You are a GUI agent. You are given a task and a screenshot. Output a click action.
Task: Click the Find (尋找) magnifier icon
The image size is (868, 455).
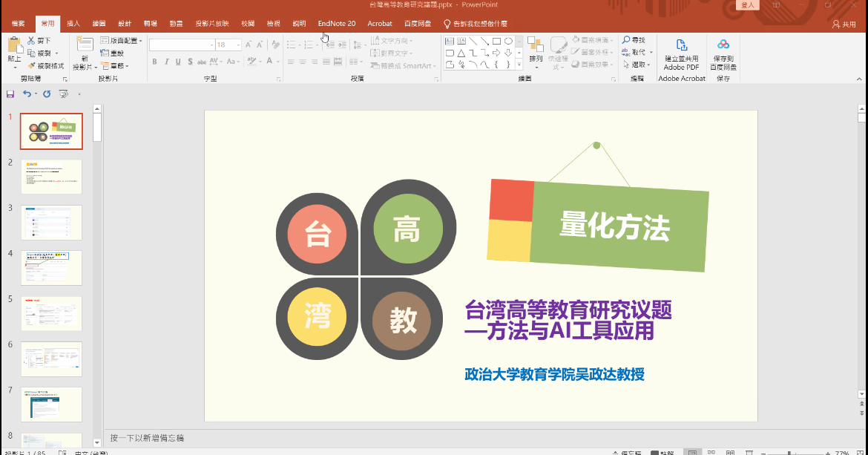coord(626,40)
